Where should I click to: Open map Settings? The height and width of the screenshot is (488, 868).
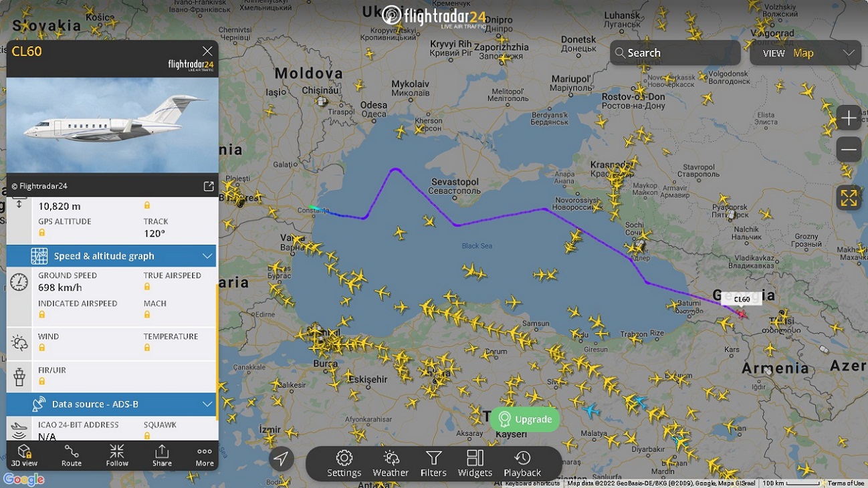coord(344,463)
